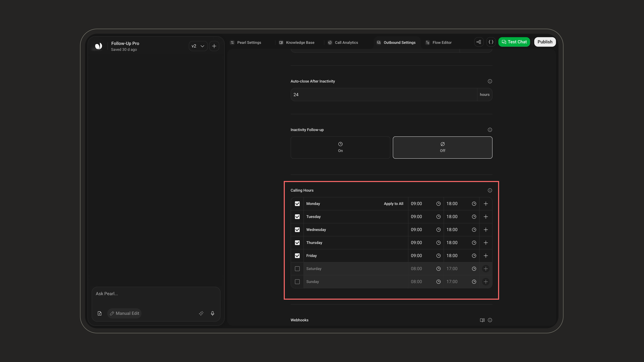Enable the Saturday calling hours checkbox
The width and height of the screenshot is (644, 362).
[297, 269]
